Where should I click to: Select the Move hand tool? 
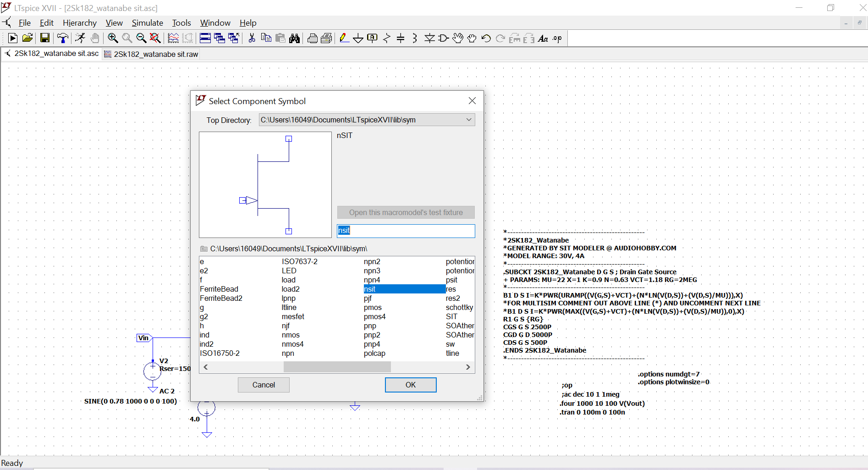[x=458, y=39]
